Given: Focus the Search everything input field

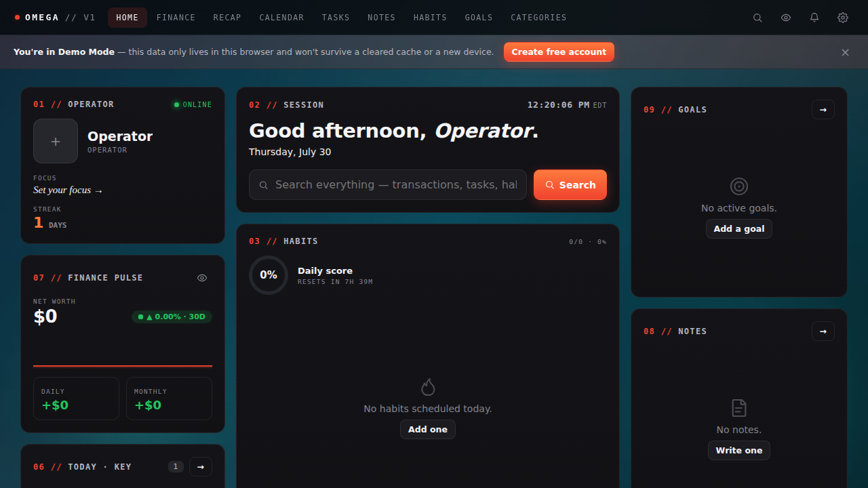Looking at the screenshot, I should (x=388, y=185).
